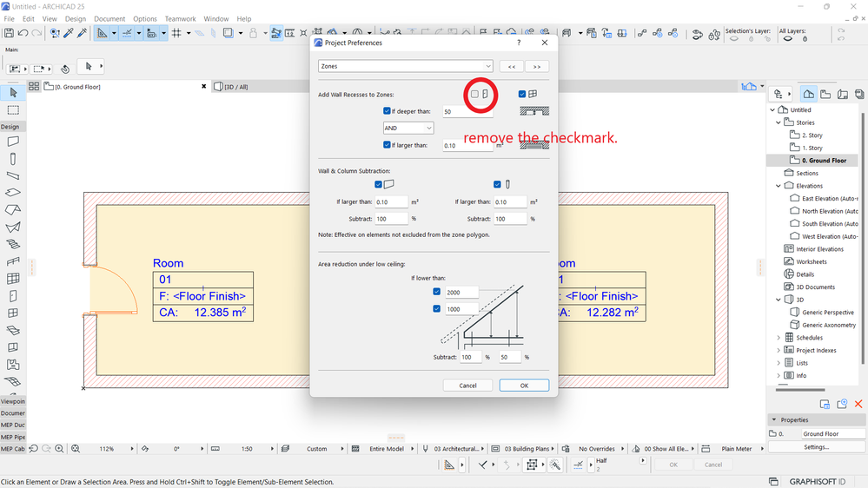Open the File menu
This screenshot has width=868, height=488.
click(x=10, y=19)
